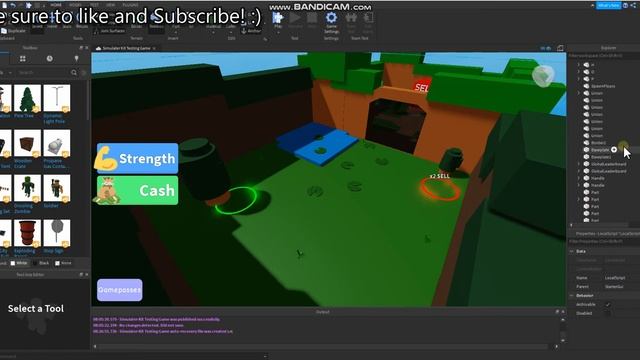The height and width of the screenshot is (360, 640).
Task: Expand the second GlobalLeaderboard item in Explorer
Action: pos(579,171)
